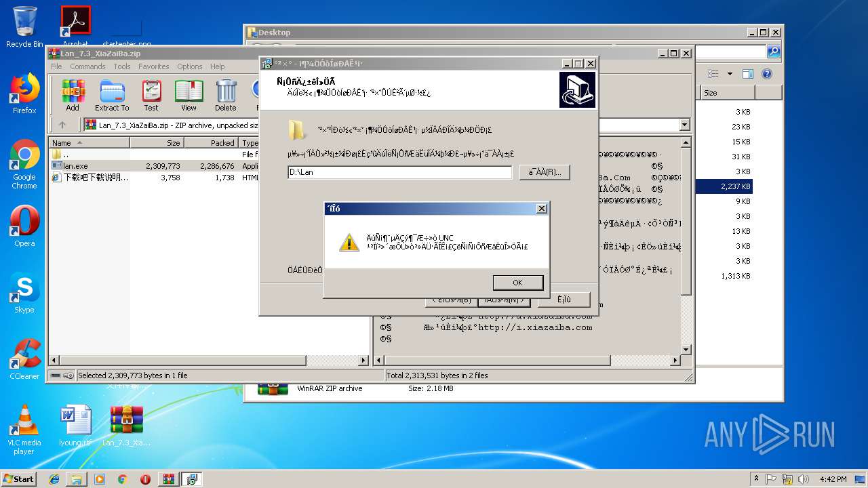Click OK in the warning message box
868x488 pixels.
(518, 283)
